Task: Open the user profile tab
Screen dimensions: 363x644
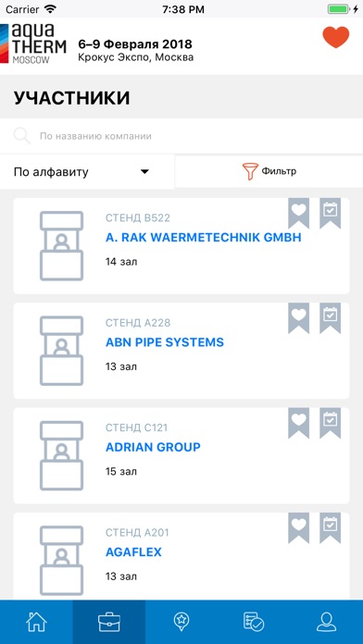Action: click(326, 622)
